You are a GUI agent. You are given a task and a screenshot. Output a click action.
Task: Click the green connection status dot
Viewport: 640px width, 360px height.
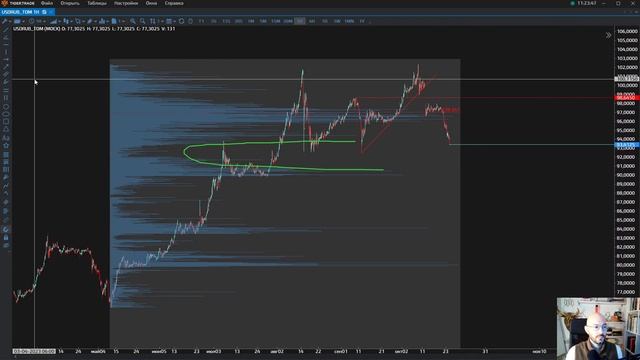click(x=573, y=3)
